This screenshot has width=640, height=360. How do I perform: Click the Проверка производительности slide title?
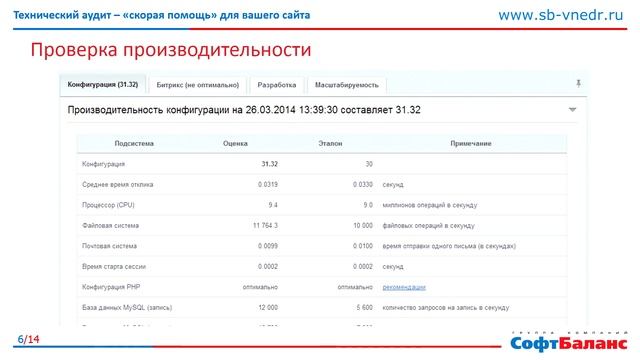tap(171, 50)
